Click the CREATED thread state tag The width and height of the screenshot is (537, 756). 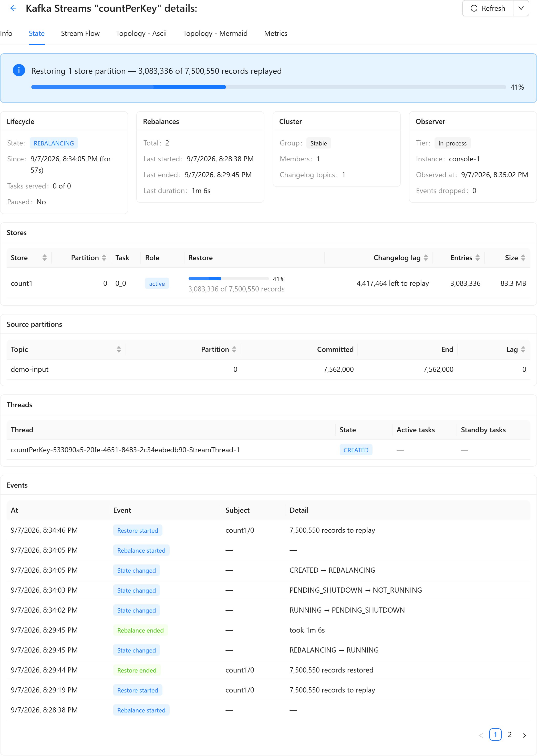pyautogui.click(x=356, y=450)
